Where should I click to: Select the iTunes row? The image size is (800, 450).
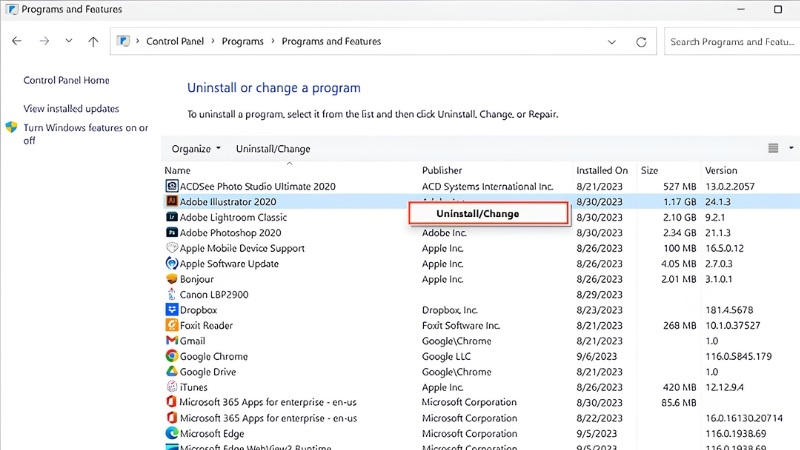pos(481,387)
